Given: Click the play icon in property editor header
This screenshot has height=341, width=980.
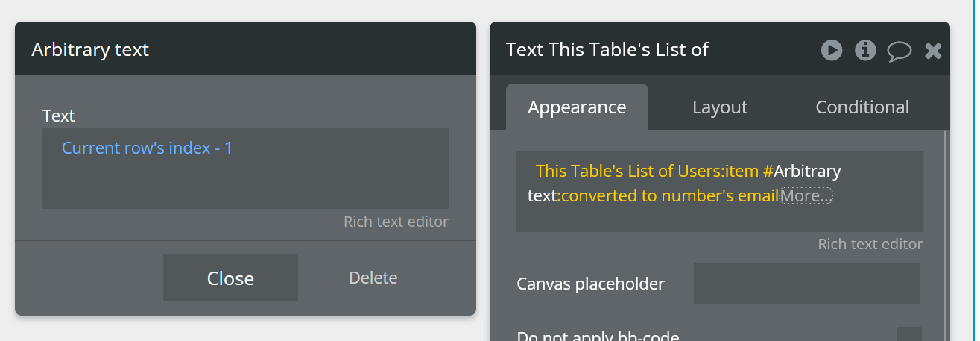Looking at the screenshot, I should coord(832,50).
